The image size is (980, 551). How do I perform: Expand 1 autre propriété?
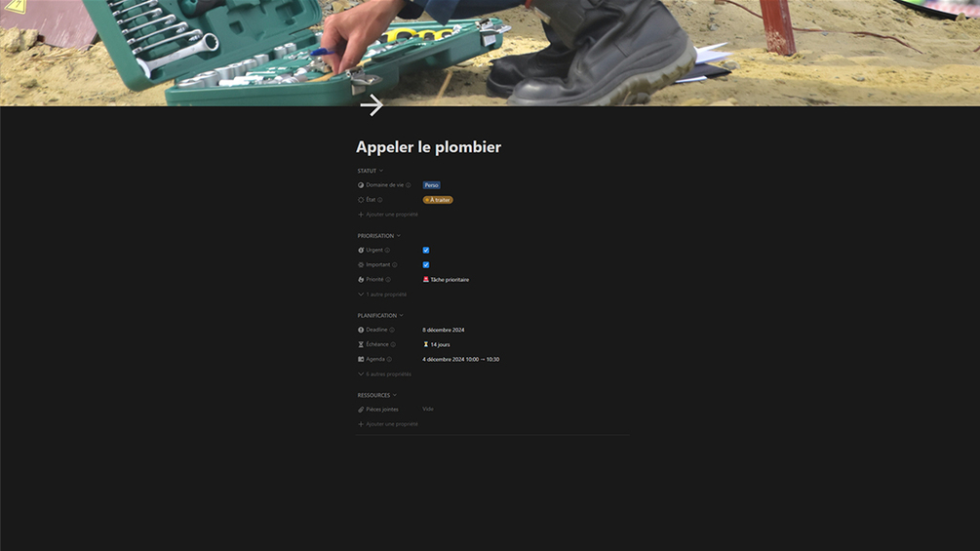click(x=382, y=295)
